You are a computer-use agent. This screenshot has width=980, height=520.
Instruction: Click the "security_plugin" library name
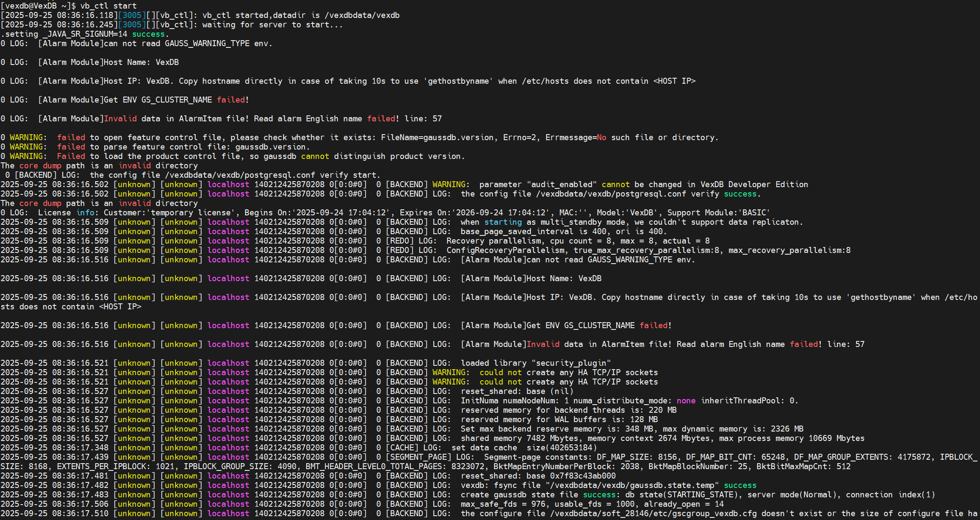coord(571,363)
